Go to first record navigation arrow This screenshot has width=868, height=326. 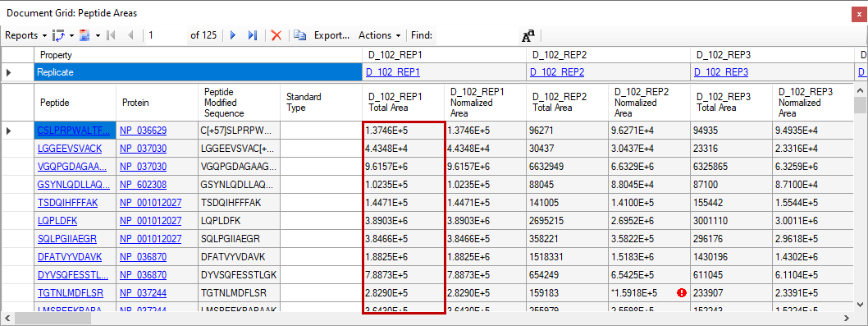tap(112, 35)
